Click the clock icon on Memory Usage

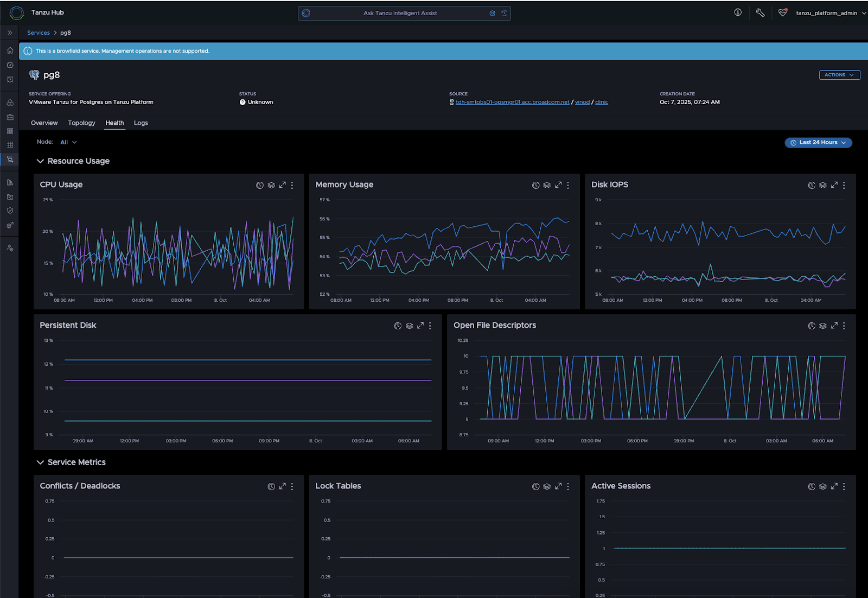tap(535, 185)
